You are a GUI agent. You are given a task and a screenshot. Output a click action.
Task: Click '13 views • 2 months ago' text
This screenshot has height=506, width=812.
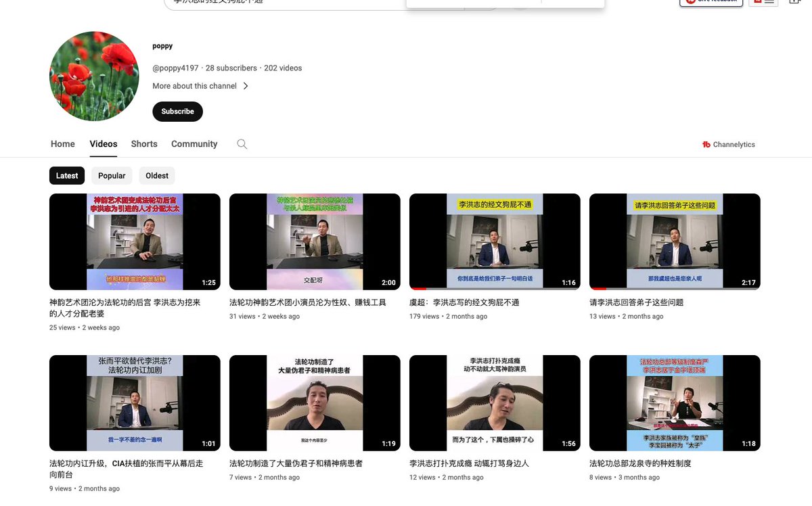pyautogui.click(x=627, y=316)
